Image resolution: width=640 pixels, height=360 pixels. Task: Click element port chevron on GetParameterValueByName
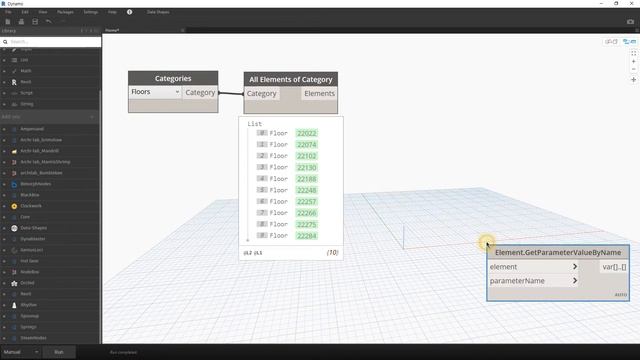[575, 267]
